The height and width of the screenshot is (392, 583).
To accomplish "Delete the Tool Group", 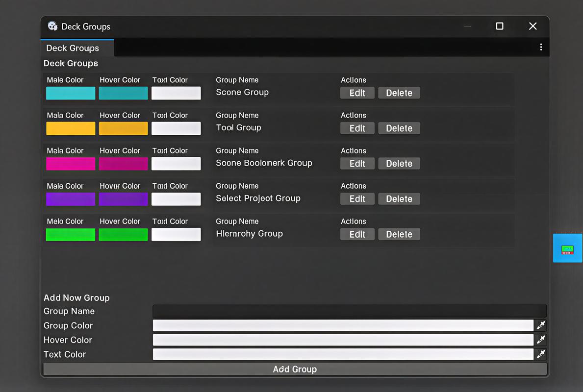I will tap(399, 128).
